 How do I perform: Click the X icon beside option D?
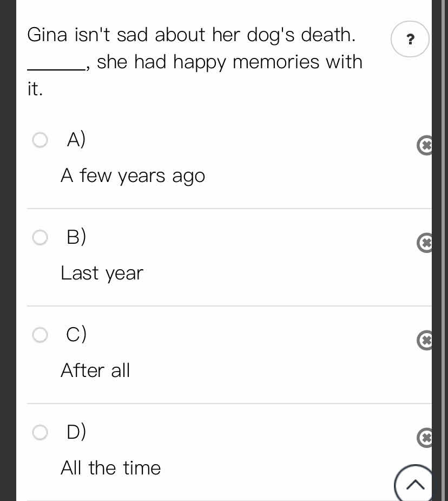[x=425, y=438]
